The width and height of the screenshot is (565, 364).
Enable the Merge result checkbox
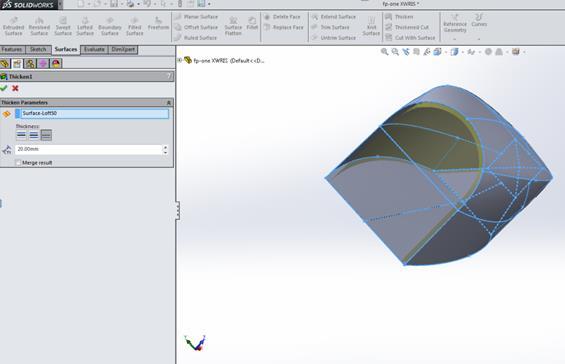tap(18, 163)
